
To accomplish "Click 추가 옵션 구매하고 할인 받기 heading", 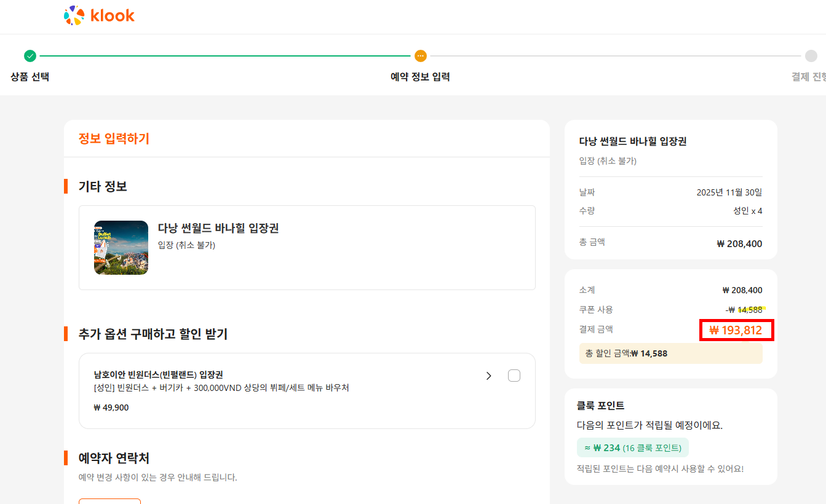I will pos(153,334).
